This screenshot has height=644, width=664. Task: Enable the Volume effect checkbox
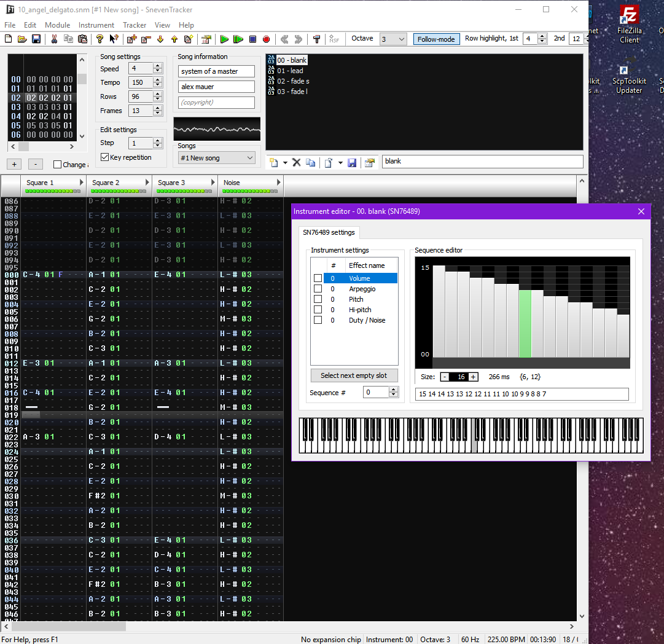[318, 278]
